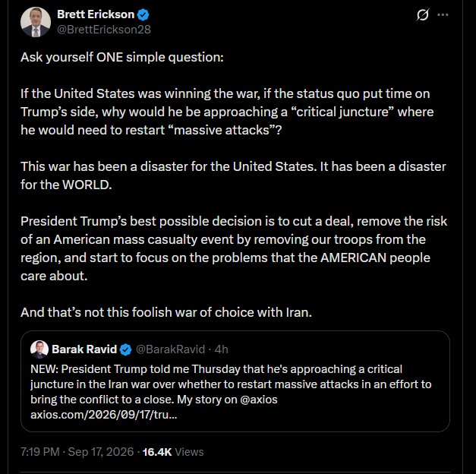Click the 'best possible decision' paragraph
Viewport: 476px width, 474px height.
coord(234,248)
